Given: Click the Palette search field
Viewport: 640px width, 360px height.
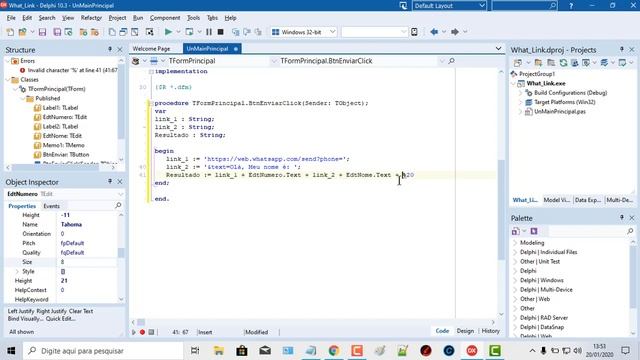Looking at the screenshot, I should click(591, 231).
